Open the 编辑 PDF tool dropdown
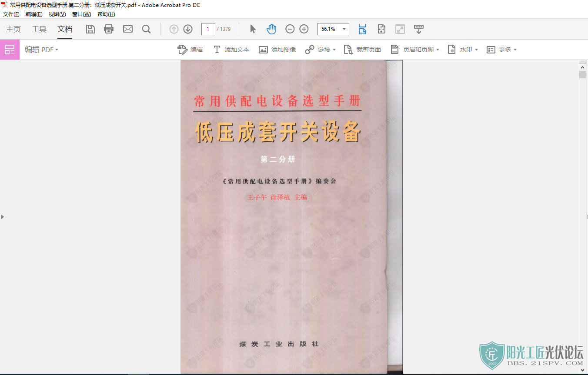Image resolution: width=588 pixels, height=375 pixels. (41, 50)
